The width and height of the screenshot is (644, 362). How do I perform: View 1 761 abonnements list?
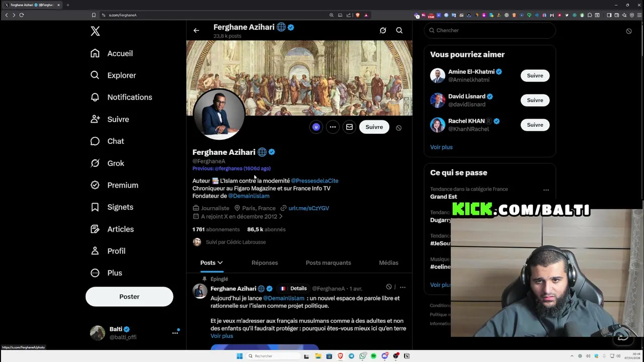[216, 229]
